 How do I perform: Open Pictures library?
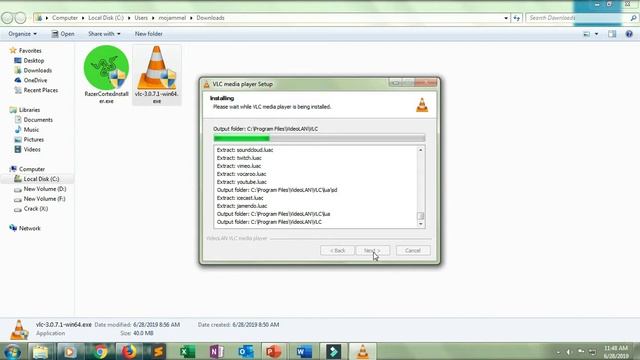pos(33,140)
